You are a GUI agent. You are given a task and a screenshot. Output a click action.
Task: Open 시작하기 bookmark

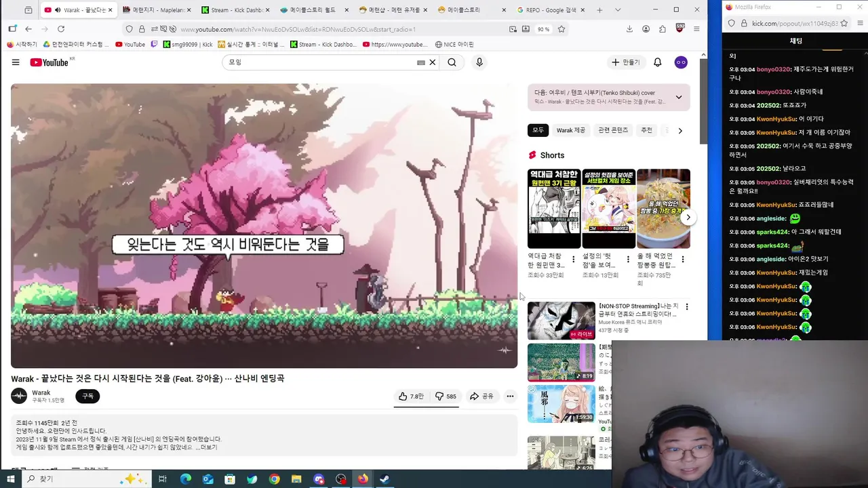[x=22, y=44]
